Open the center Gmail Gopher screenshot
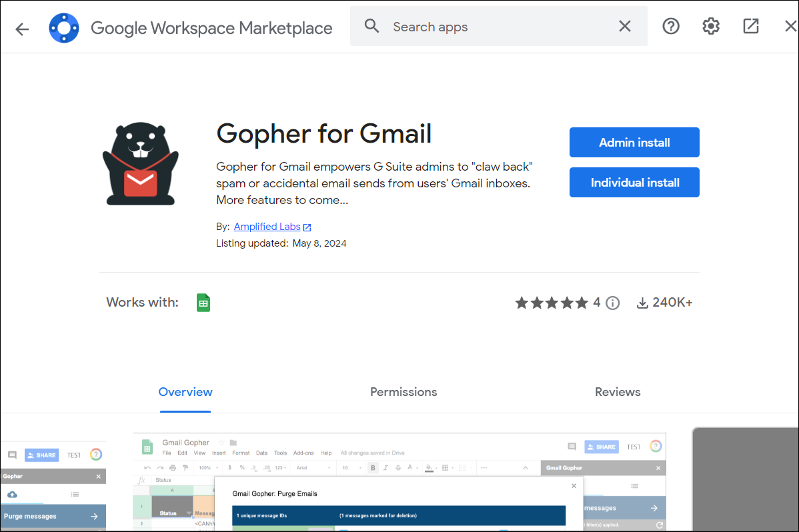799x532 pixels. (399, 481)
